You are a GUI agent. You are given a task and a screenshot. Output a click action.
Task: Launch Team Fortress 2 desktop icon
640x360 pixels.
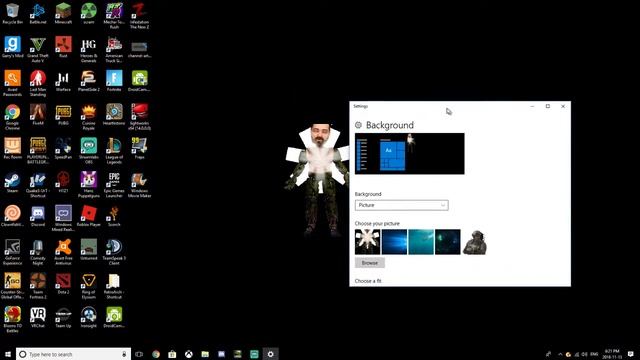(38, 286)
